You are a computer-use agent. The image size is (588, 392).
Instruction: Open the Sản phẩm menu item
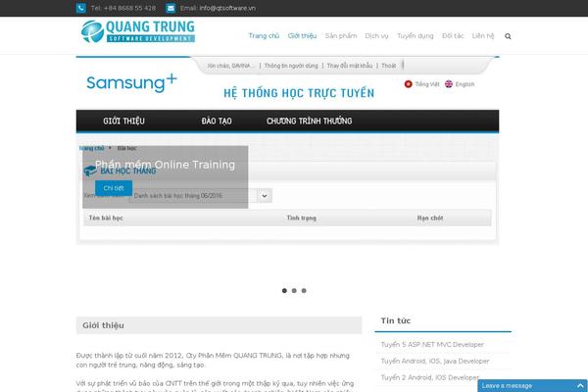(x=341, y=36)
